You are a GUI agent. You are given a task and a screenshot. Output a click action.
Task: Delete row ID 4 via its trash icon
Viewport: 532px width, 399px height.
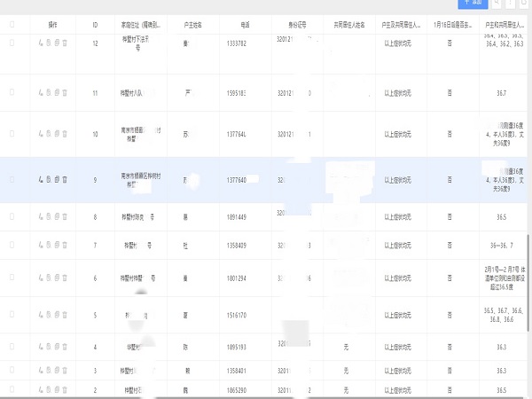pos(65,347)
